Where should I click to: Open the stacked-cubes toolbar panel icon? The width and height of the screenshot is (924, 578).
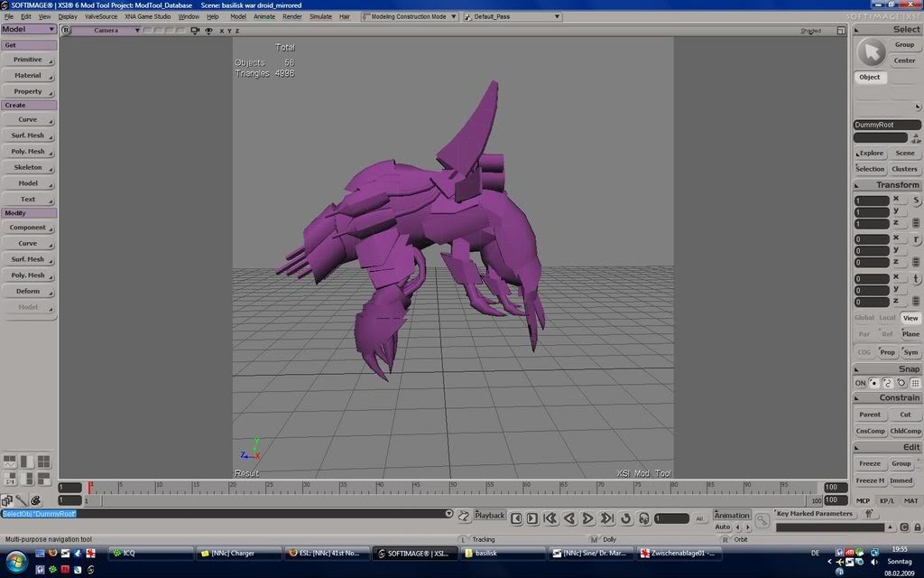(x=7, y=500)
